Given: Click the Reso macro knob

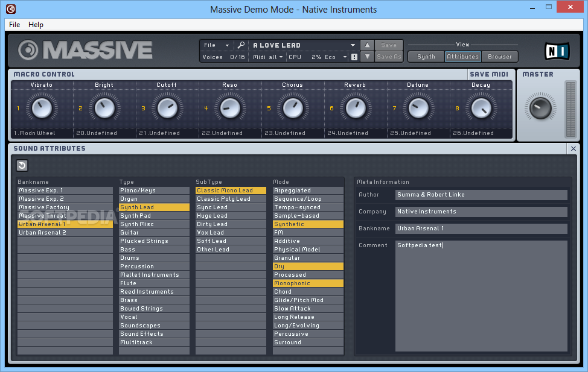Looking at the screenshot, I should [230, 109].
